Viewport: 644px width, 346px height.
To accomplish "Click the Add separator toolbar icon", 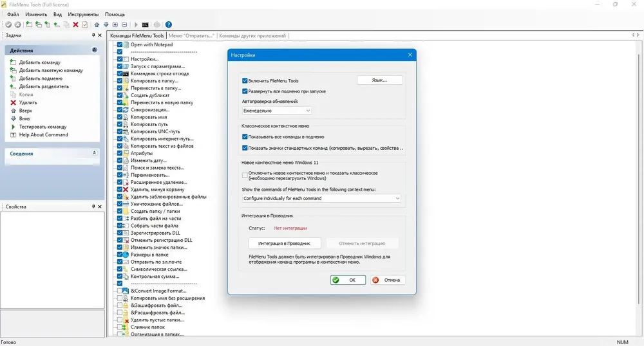I will click(x=57, y=24).
